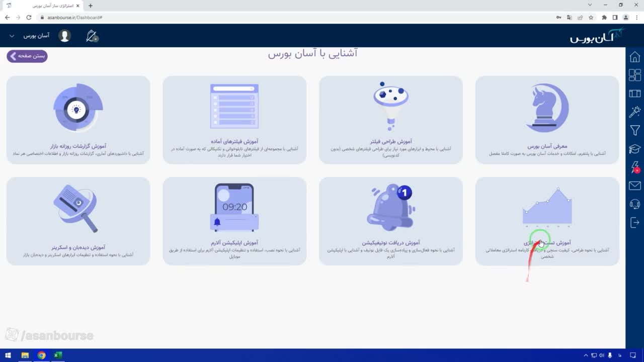Viewport: 644px width, 362px height.
Task: Open the saved passwords key icon
Action: click(558, 17)
